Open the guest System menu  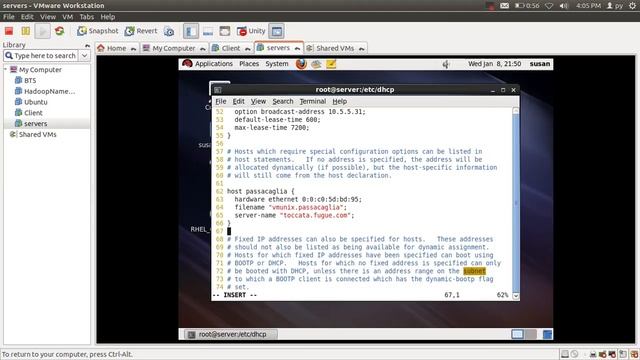[x=277, y=64]
